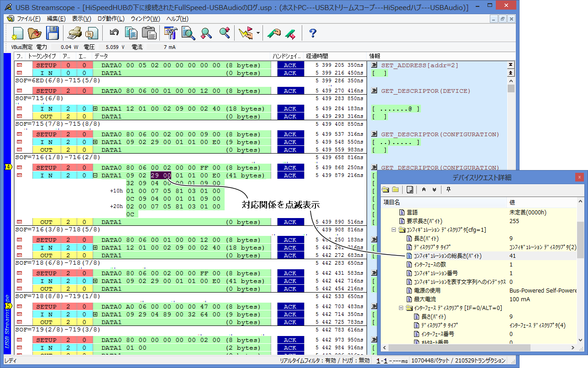Expand IN DATA1 09 29 04 89 row

(95, 315)
